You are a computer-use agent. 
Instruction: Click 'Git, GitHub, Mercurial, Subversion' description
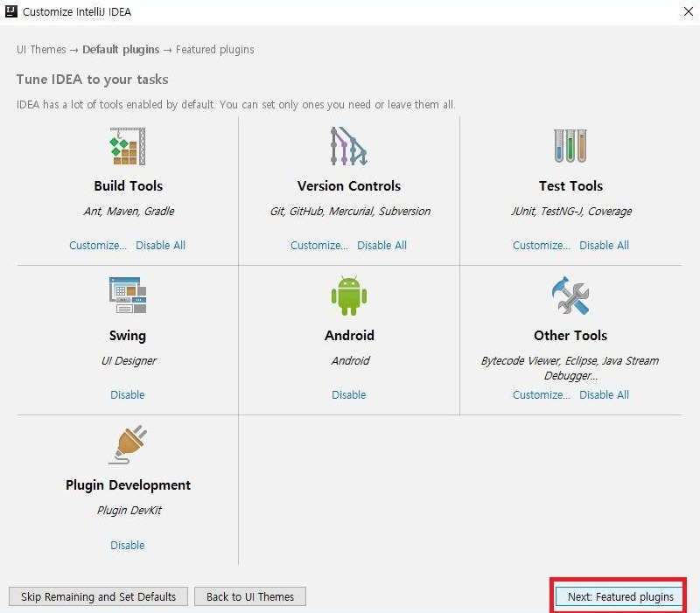click(350, 211)
